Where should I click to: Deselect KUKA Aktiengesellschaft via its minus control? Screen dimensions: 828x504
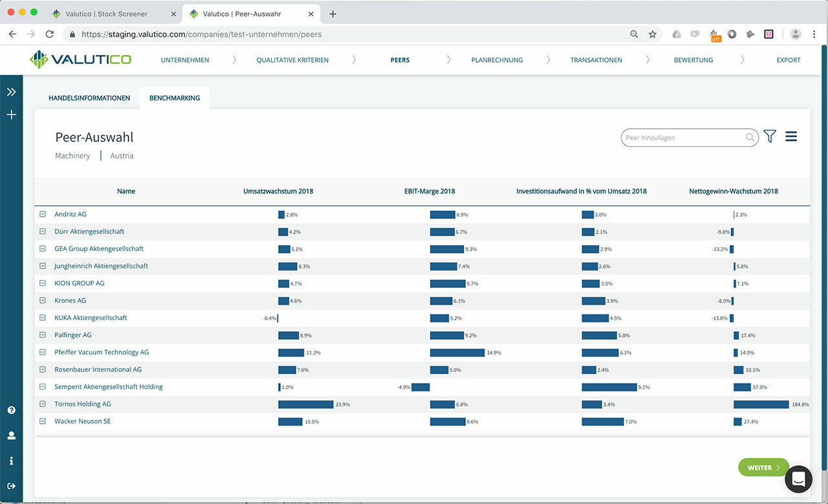(42, 318)
